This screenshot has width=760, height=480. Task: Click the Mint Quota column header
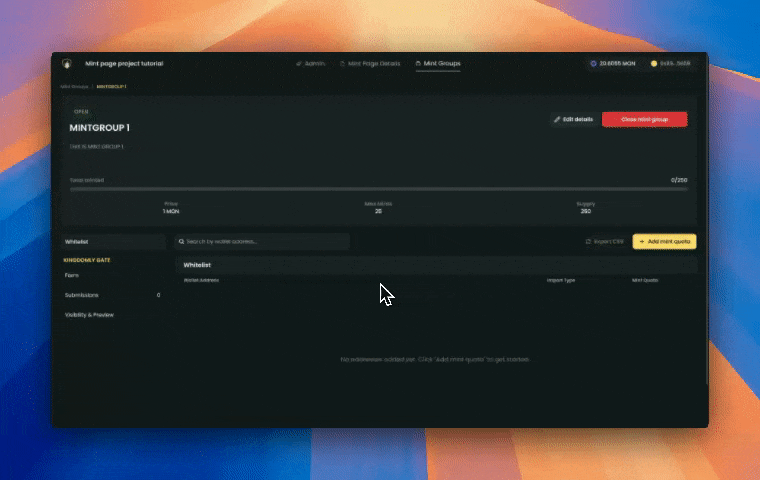coord(645,280)
